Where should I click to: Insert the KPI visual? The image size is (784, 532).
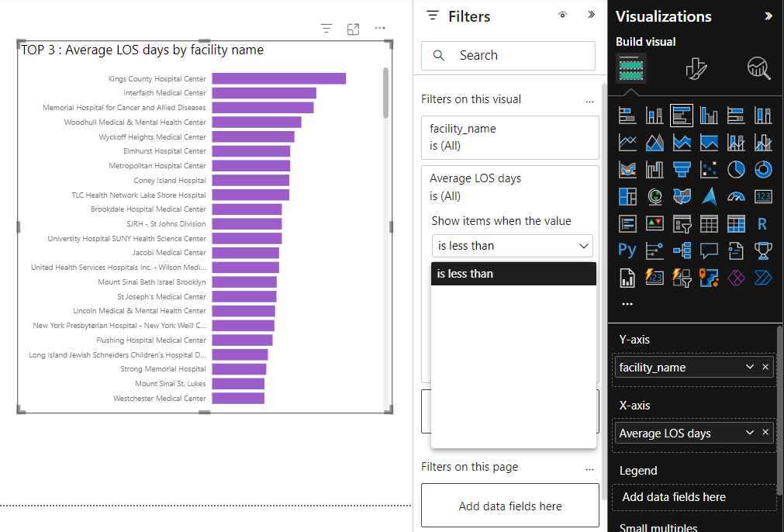[x=654, y=223]
